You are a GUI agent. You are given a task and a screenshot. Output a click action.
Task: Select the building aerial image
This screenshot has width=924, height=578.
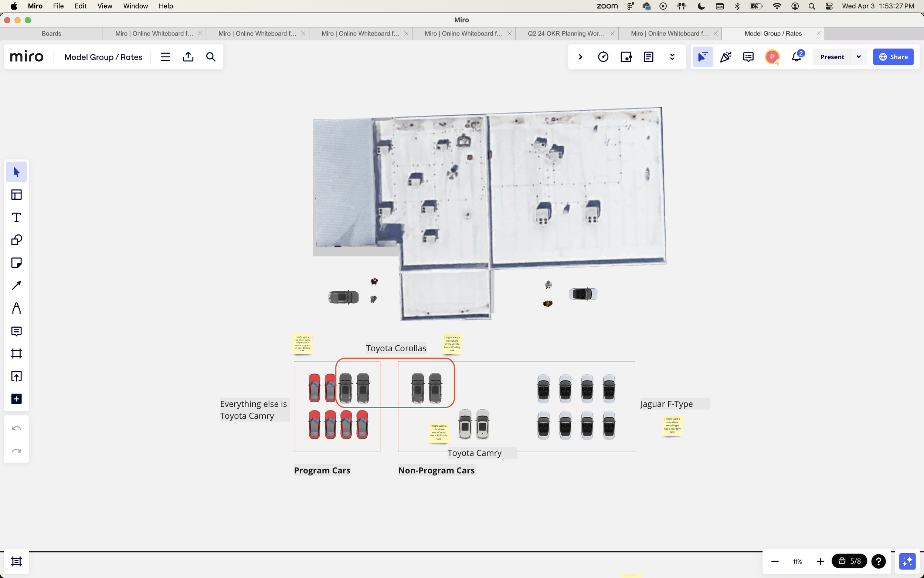tap(489, 214)
